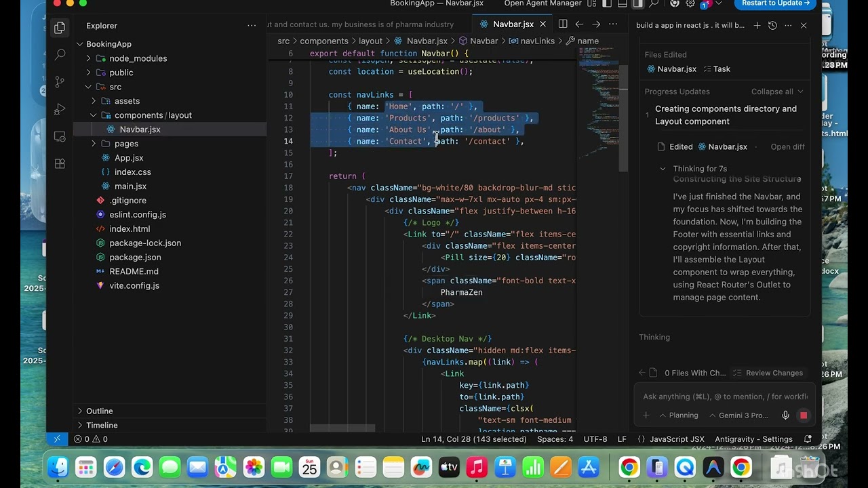Image resolution: width=868 pixels, height=488 pixels.
Task: Stop agent generation red button
Action: [804, 415]
